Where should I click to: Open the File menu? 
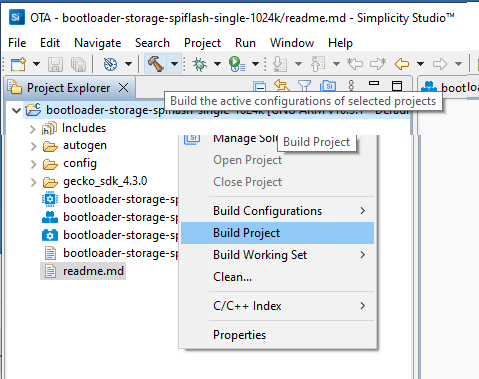pos(17,43)
